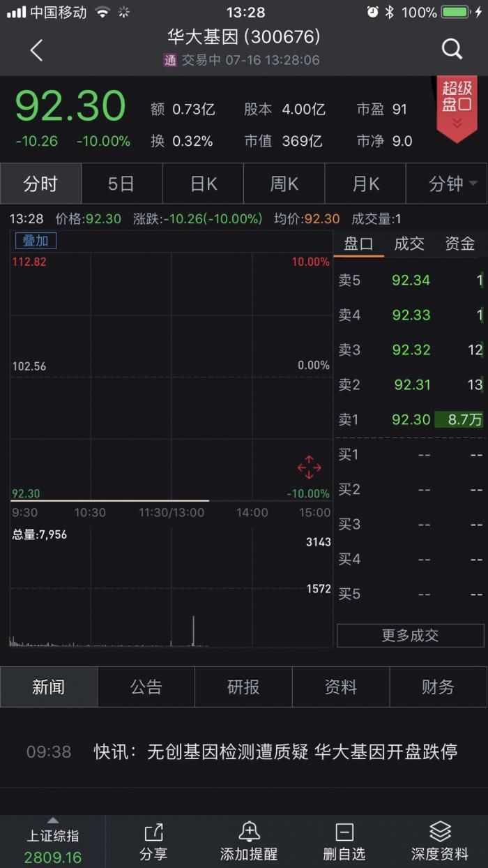Switch to the 5日 chart tab
Viewport: 488px width, 868px height.
[122, 184]
